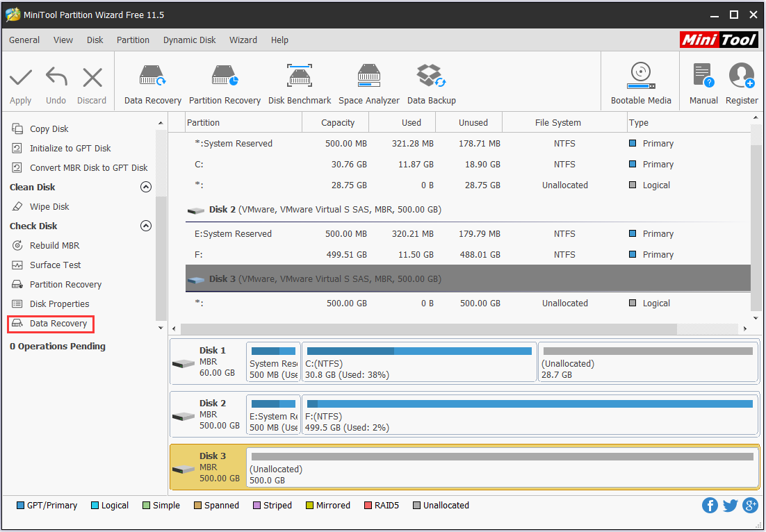Select the Disk 2 drive icon in the disk map

coord(184,416)
